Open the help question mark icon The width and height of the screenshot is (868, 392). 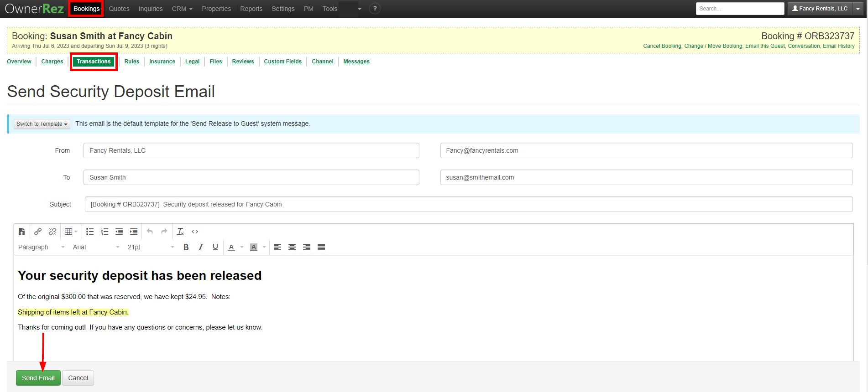coord(375,9)
